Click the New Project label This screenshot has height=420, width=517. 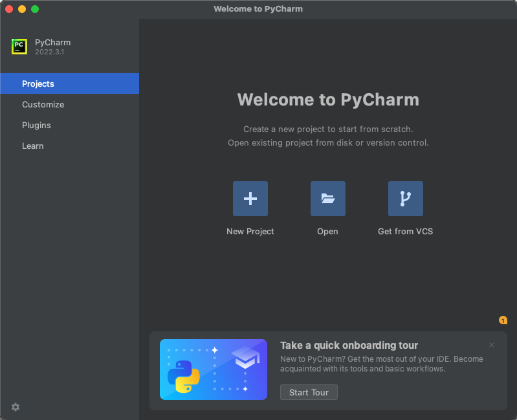pyautogui.click(x=250, y=232)
